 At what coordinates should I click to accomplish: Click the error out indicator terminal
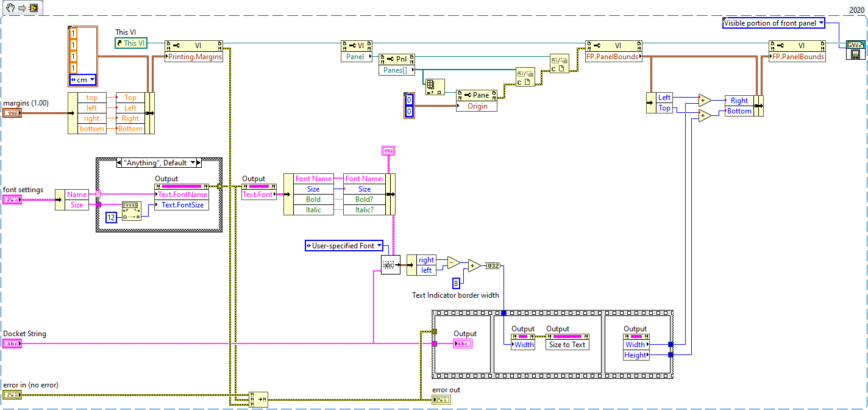pos(442,400)
